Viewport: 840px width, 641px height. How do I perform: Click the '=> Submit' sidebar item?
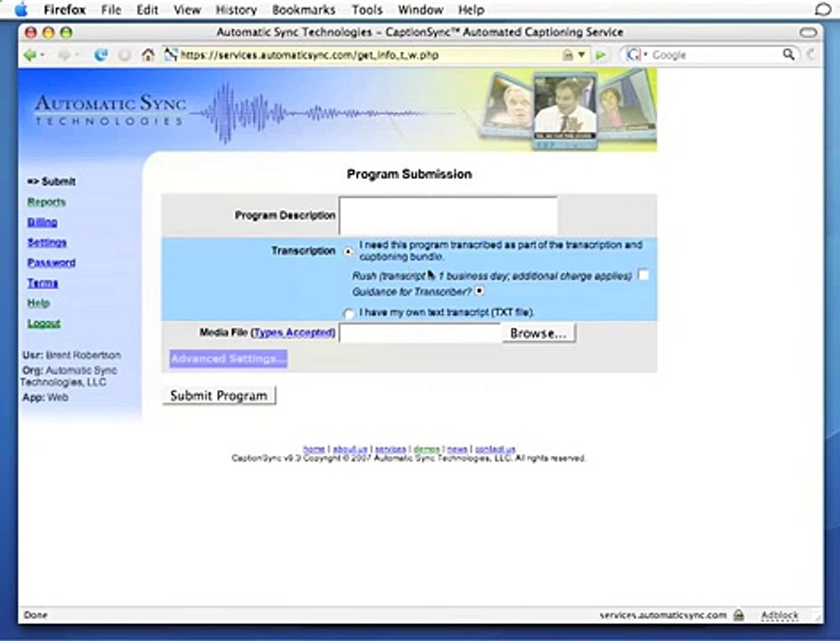[x=52, y=181]
